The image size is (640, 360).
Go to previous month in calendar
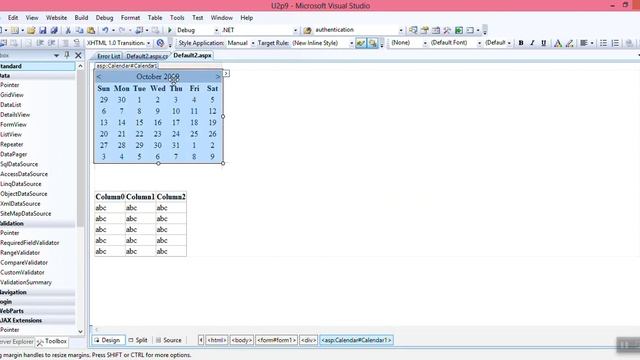[99, 77]
